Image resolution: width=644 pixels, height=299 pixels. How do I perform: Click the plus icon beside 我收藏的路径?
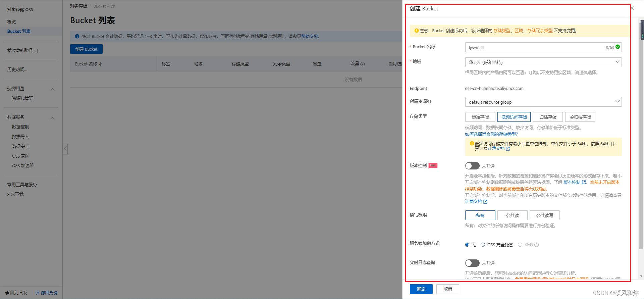37,51
